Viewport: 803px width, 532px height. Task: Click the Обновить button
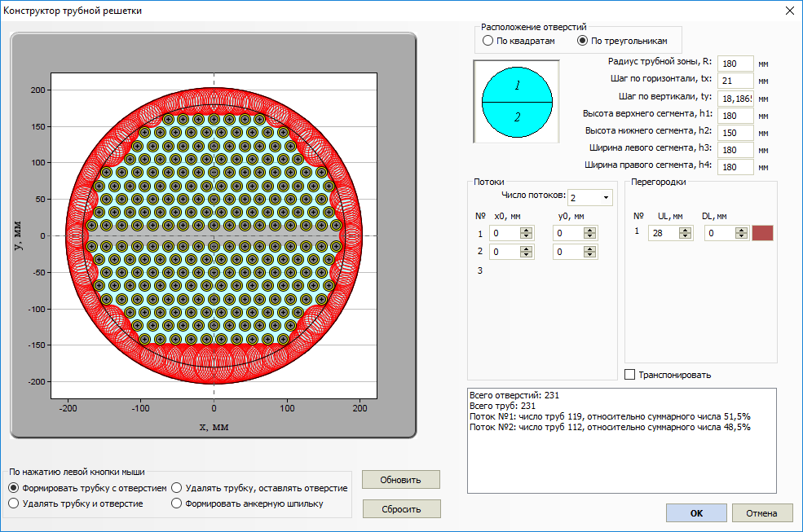tap(400, 480)
